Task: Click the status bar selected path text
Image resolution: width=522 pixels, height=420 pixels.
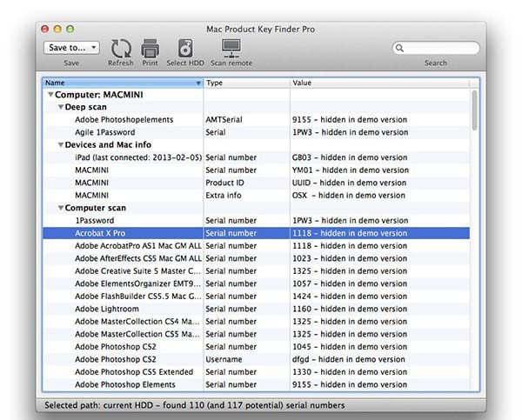Action: coord(194,405)
